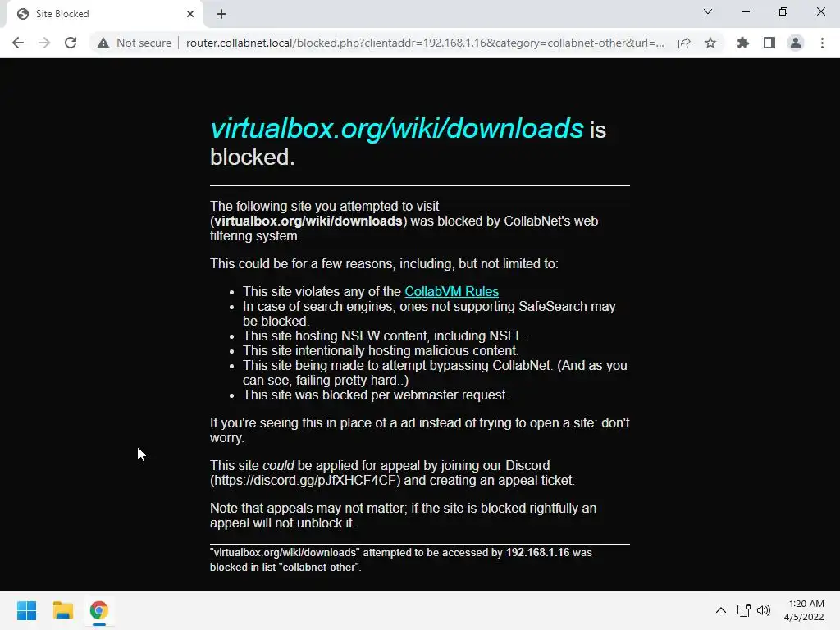Click the Chrome taskbar icon
Screen dimensions: 840x630
pos(98,610)
